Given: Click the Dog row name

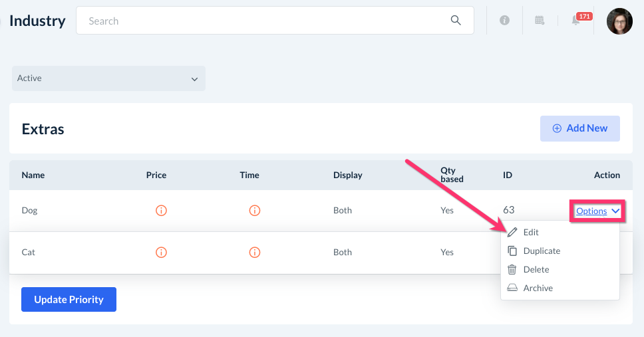Looking at the screenshot, I should point(29,211).
